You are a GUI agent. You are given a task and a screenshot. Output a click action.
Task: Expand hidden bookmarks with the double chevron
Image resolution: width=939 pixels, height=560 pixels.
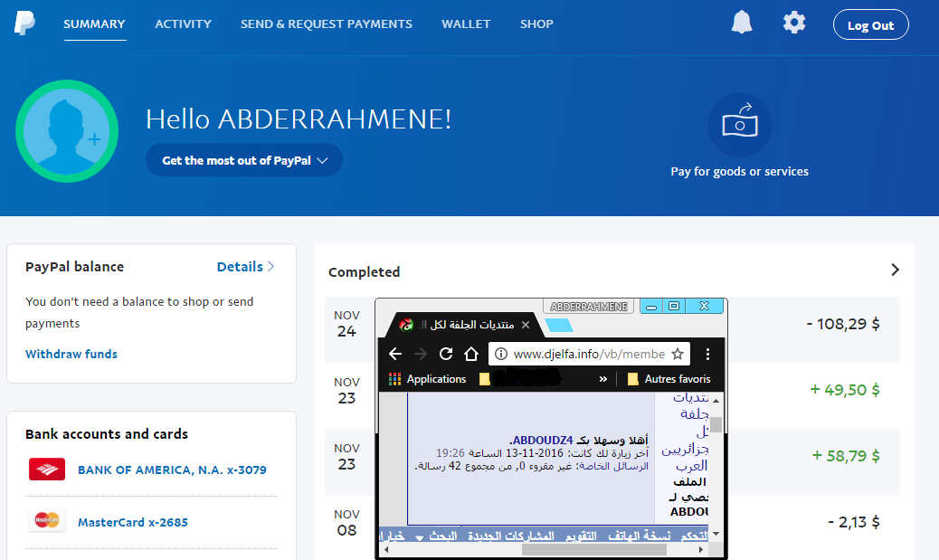(x=603, y=379)
